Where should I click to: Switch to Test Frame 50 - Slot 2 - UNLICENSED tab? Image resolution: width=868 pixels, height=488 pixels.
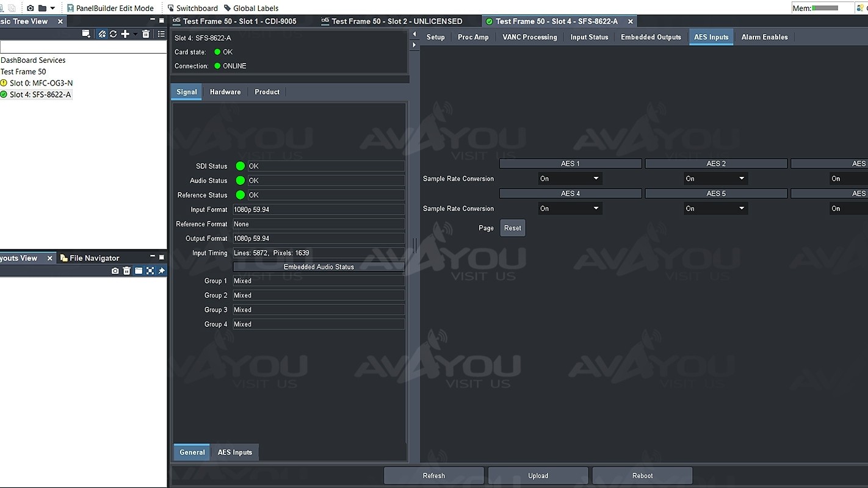point(391,21)
